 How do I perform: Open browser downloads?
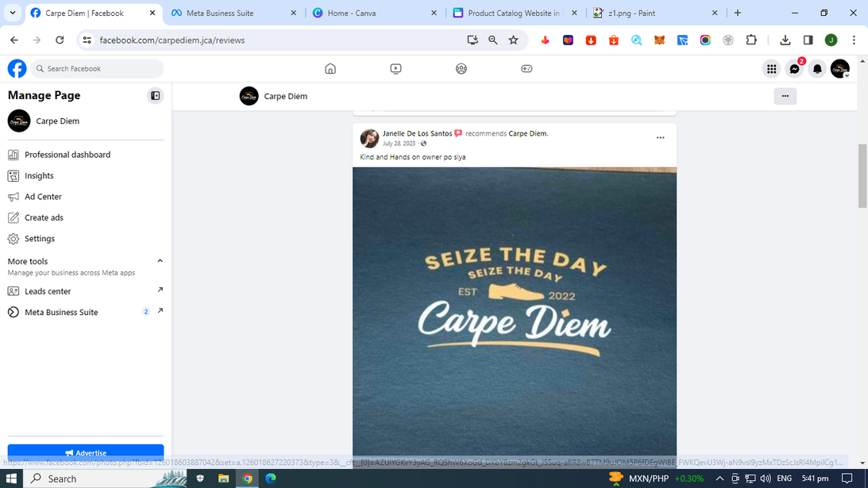coord(785,40)
